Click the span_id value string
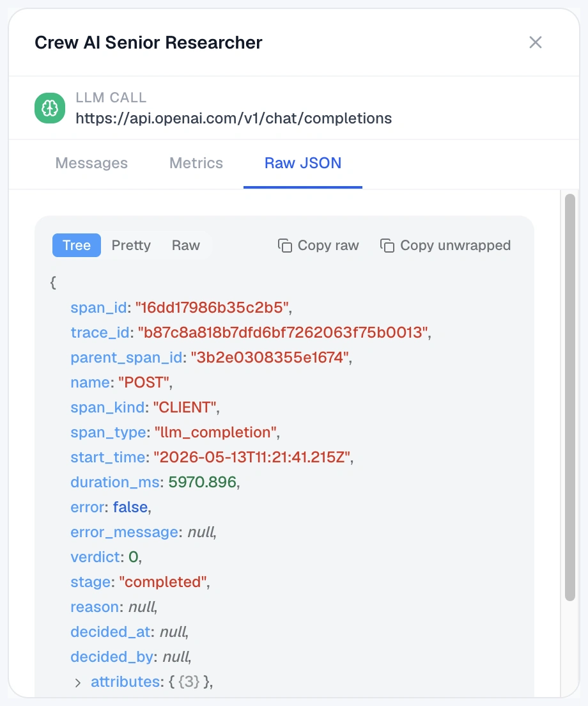 point(212,308)
